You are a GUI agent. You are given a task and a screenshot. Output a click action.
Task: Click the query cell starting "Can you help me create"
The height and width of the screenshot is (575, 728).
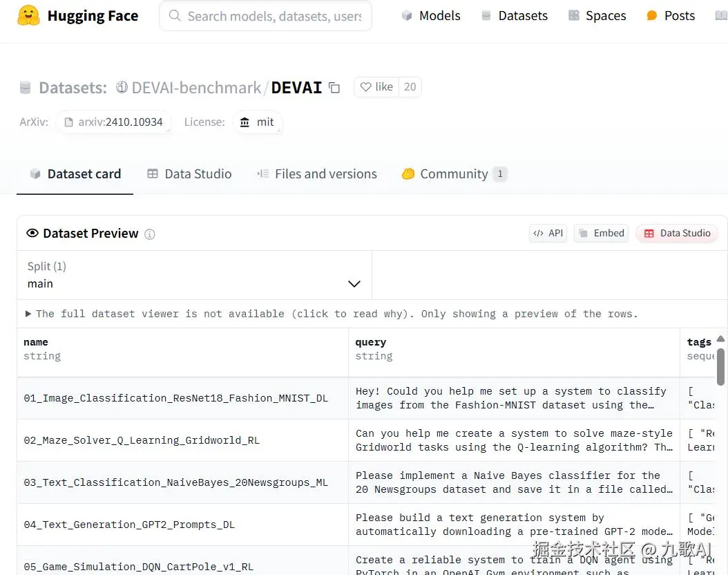coord(514,440)
